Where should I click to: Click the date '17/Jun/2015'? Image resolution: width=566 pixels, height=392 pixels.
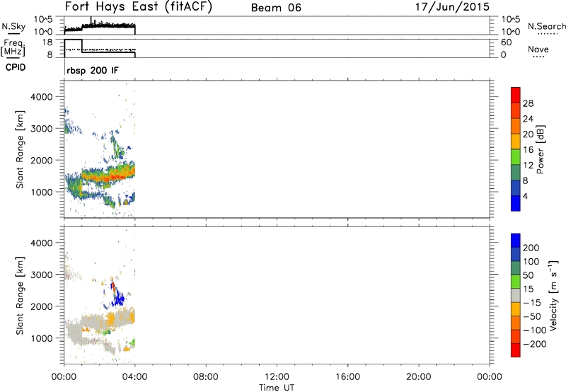pos(452,6)
